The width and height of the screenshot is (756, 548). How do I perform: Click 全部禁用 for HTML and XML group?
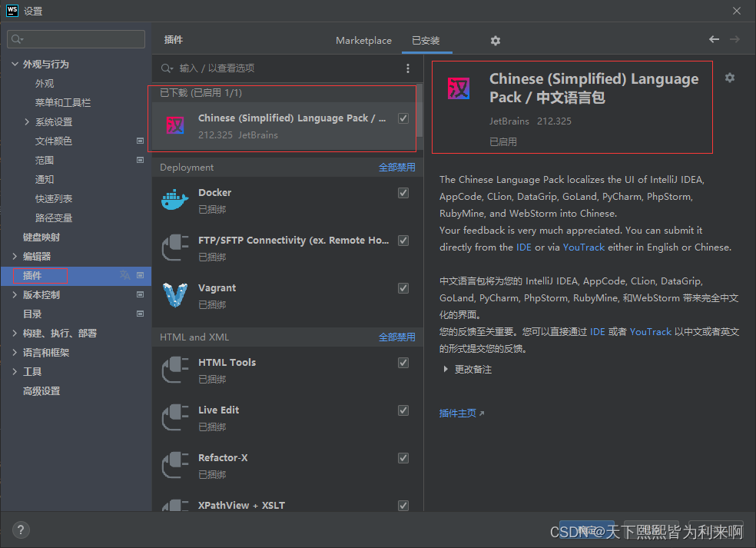pos(396,337)
